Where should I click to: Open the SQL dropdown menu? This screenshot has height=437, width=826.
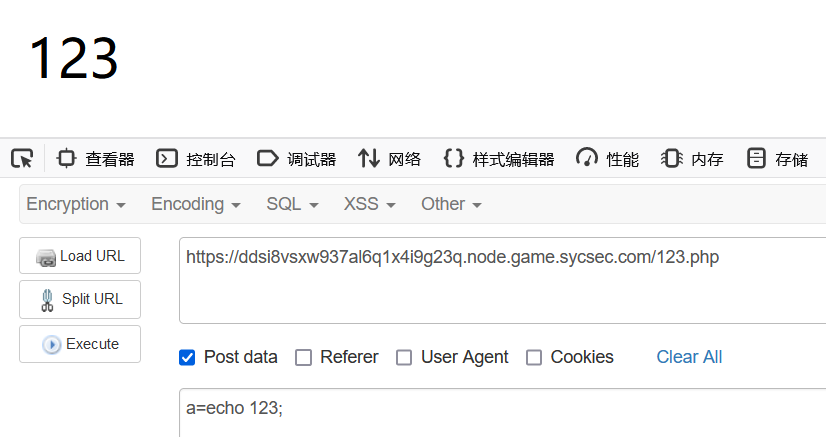292,204
